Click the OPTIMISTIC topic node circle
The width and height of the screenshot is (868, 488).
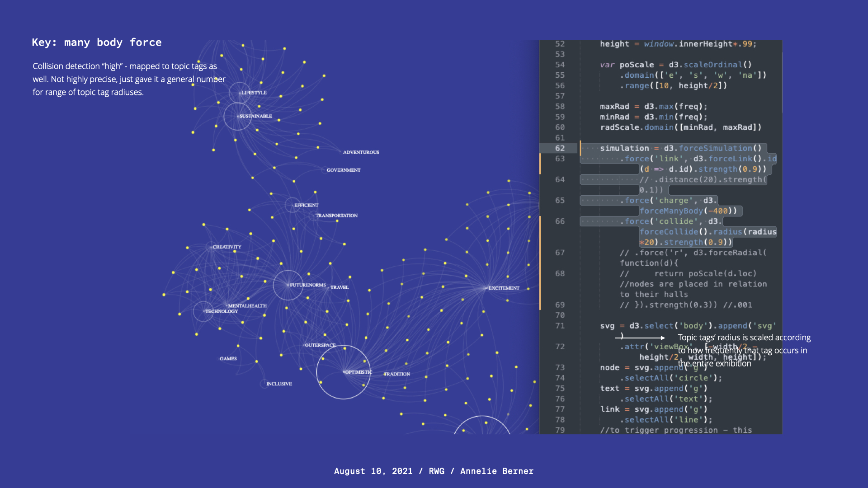(x=344, y=372)
